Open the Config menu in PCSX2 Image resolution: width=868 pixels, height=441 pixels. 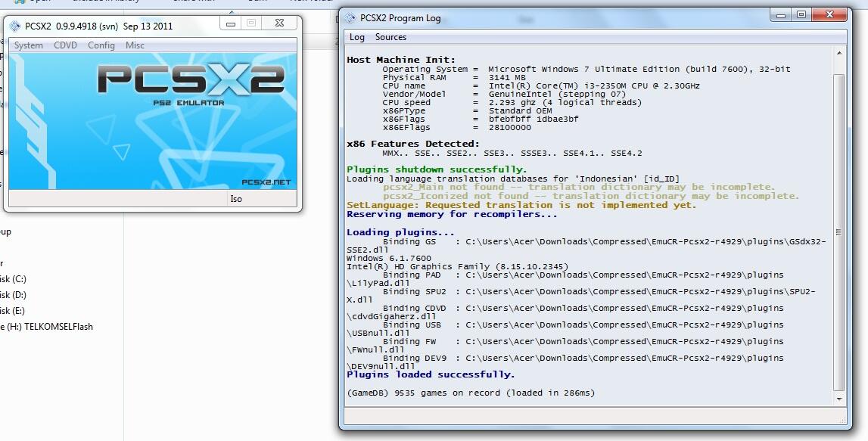coord(101,45)
